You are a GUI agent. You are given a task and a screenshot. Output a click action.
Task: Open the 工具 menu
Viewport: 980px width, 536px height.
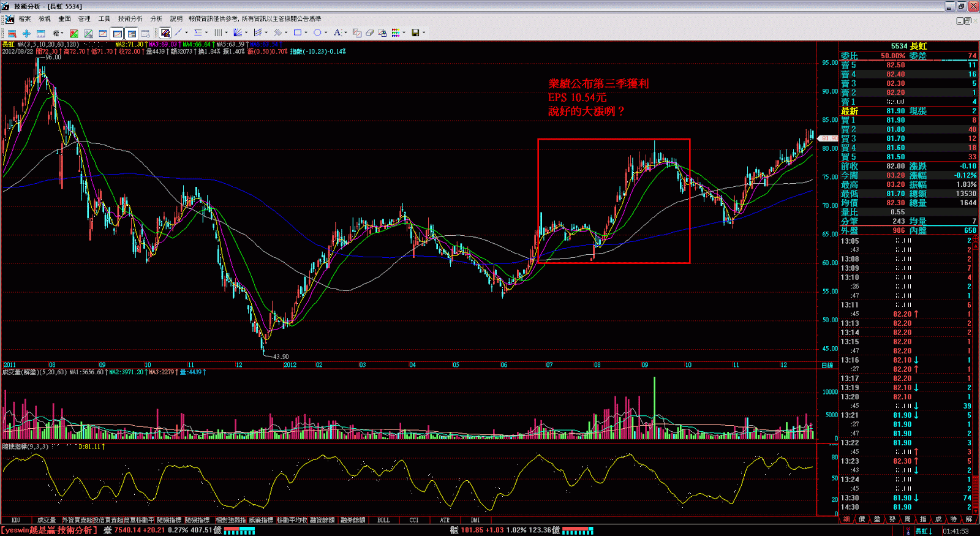pyautogui.click(x=104, y=19)
